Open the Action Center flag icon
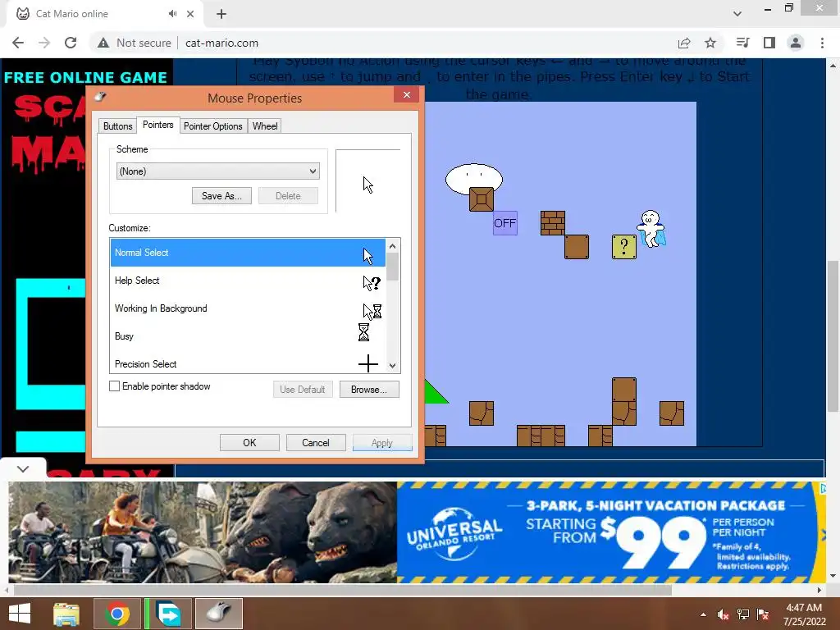 pyautogui.click(x=763, y=614)
